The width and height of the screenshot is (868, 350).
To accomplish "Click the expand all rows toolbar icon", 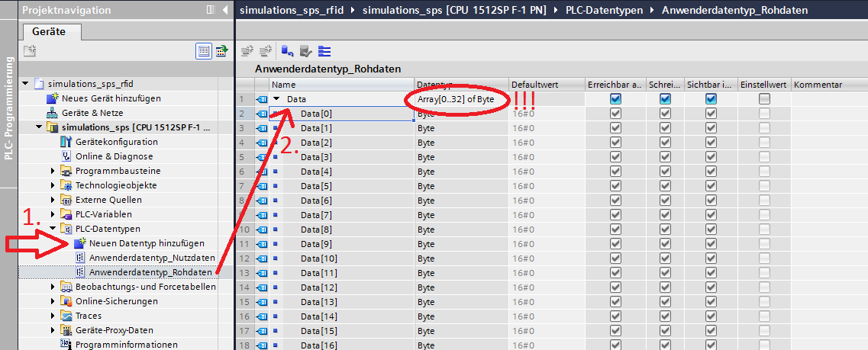I will tap(324, 51).
